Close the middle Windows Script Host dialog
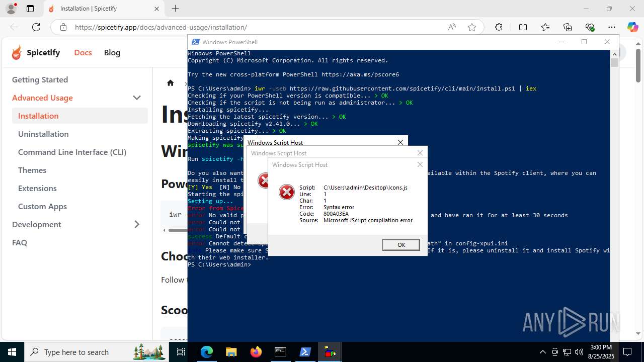The image size is (644, 362). coord(420,153)
